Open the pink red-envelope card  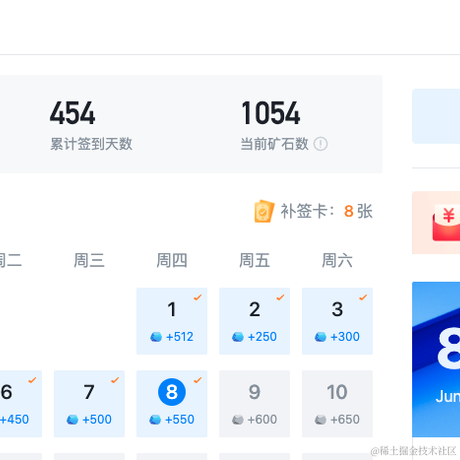click(x=436, y=223)
